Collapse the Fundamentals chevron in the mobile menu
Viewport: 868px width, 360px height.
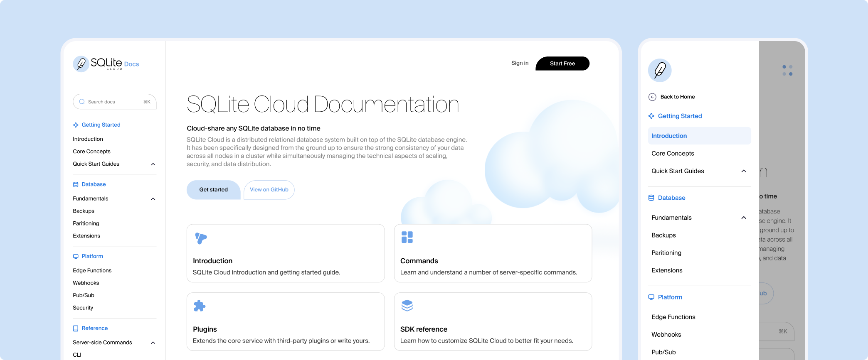(x=744, y=218)
